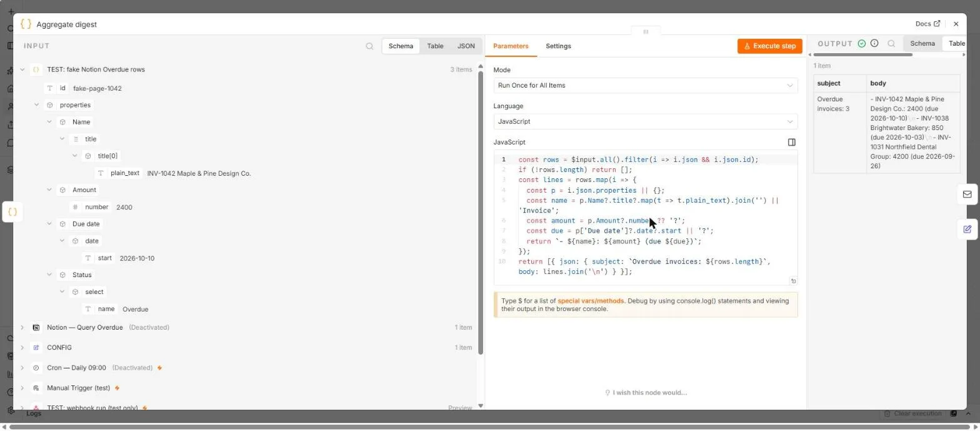
Task: Collapse the Name property chevron
Action: [x=49, y=122]
